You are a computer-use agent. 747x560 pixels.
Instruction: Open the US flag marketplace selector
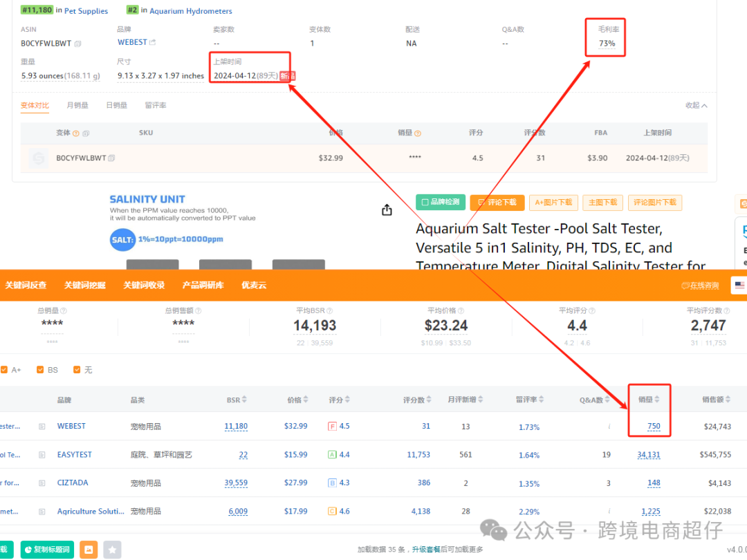pyautogui.click(x=739, y=285)
